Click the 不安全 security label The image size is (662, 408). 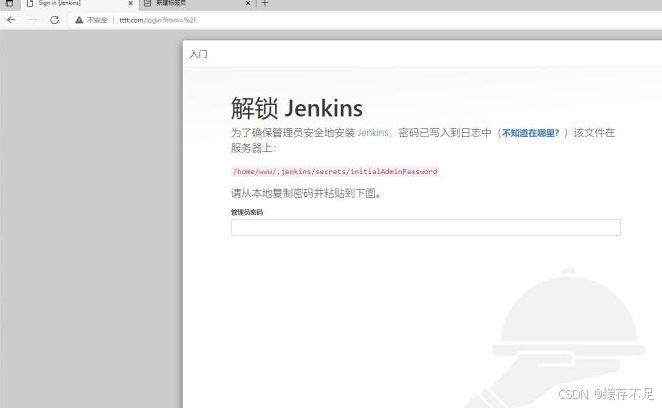(98, 20)
